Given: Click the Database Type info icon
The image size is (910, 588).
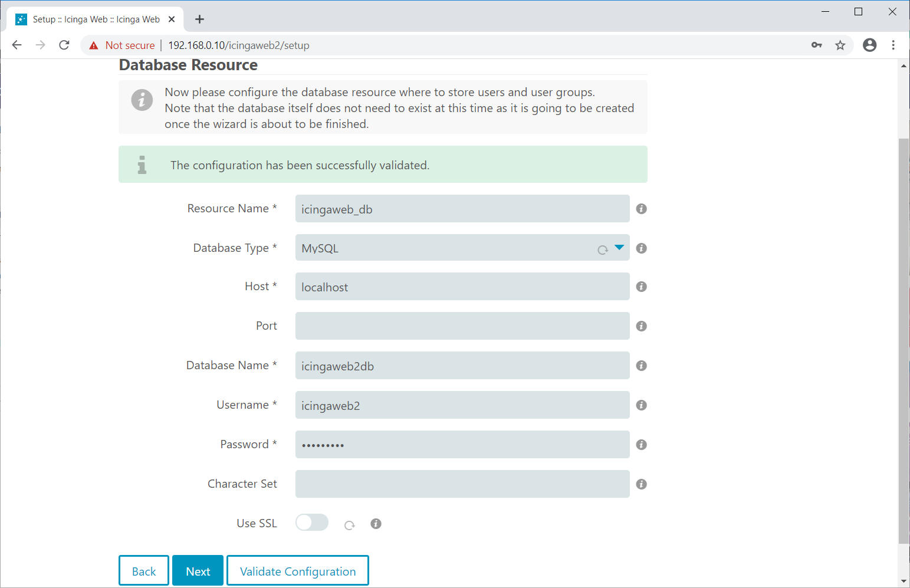Looking at the screenshot, I should point(642,248).
